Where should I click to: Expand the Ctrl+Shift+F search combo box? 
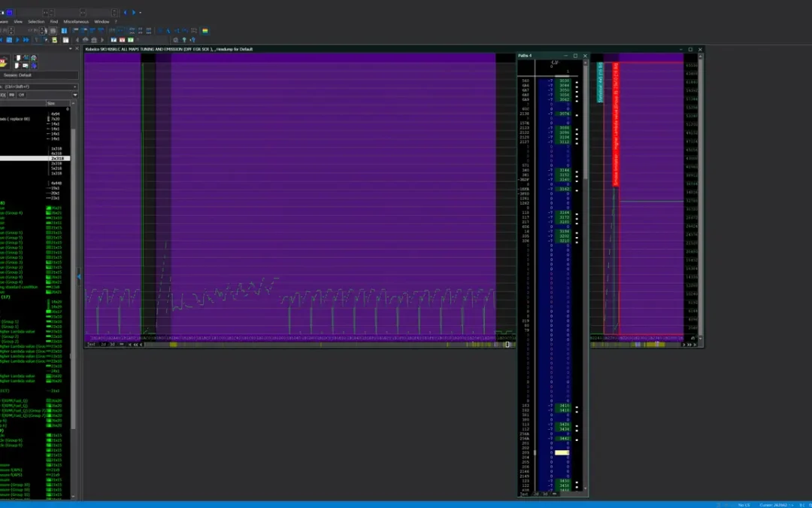click(75, 87)
